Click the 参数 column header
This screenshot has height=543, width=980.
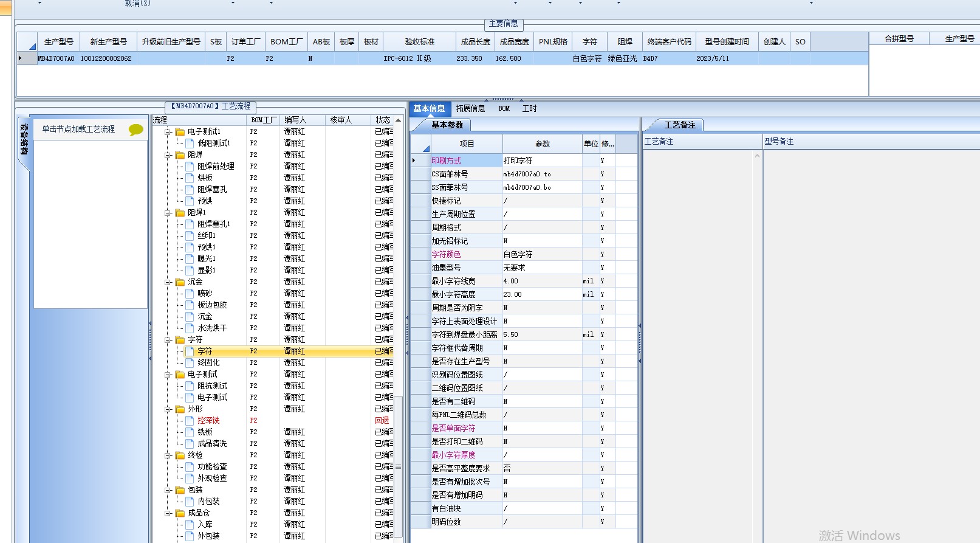(543, 144)
